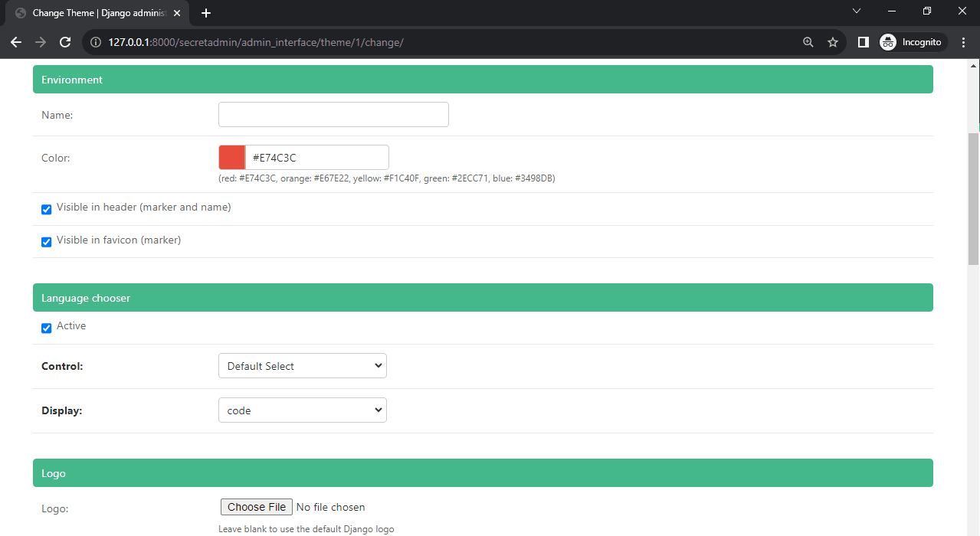The image size is (980, 536).
Task: View site information icon in address bar
Action: (96, 42)
